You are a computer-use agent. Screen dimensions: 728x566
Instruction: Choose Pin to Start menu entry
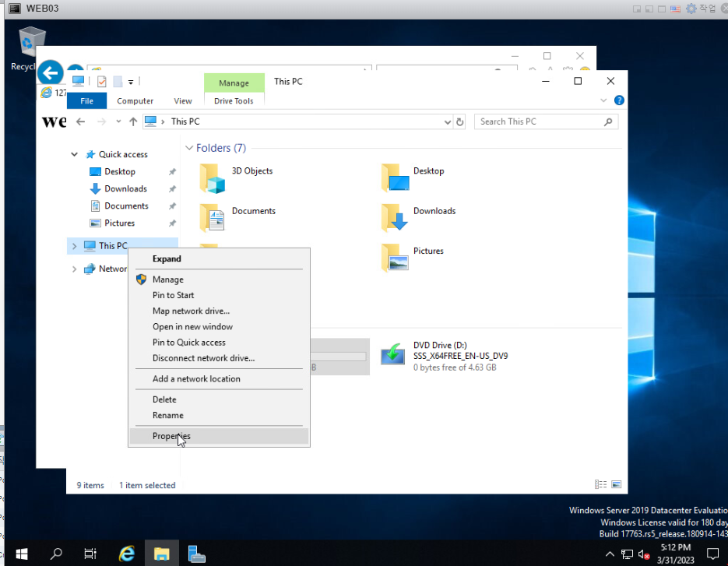click(x=219, y=295)
